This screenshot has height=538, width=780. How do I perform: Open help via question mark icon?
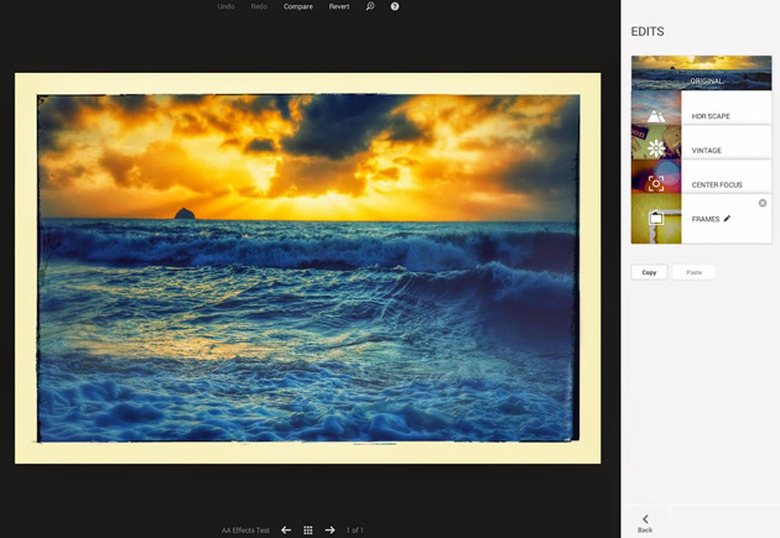pyautogui.click(x=395, y=7)
